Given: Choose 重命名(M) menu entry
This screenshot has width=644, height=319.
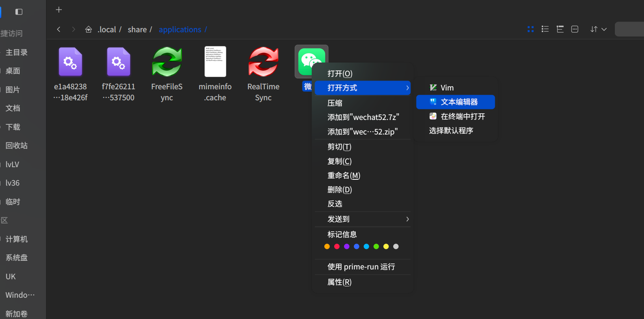Looking at the screenshot, I should point(363,175).
